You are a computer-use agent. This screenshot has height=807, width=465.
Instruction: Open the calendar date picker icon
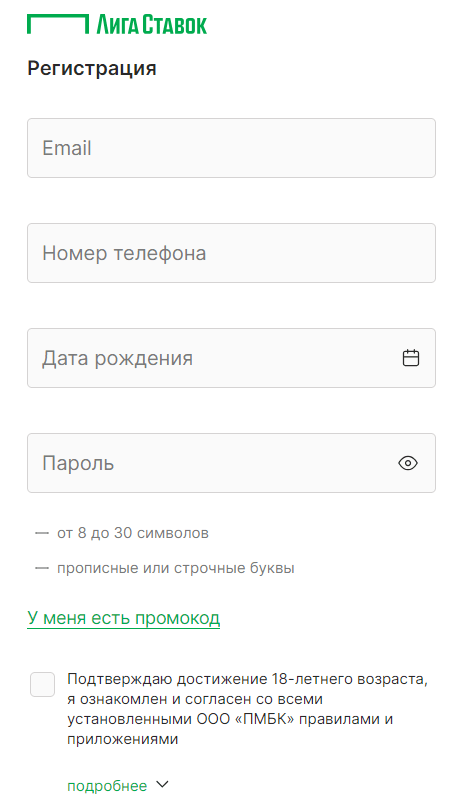coord(410,358)
